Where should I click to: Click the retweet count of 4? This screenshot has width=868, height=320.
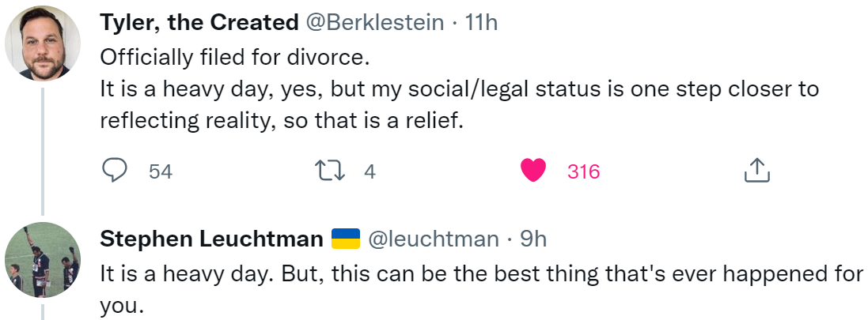[x=370, y=172]
